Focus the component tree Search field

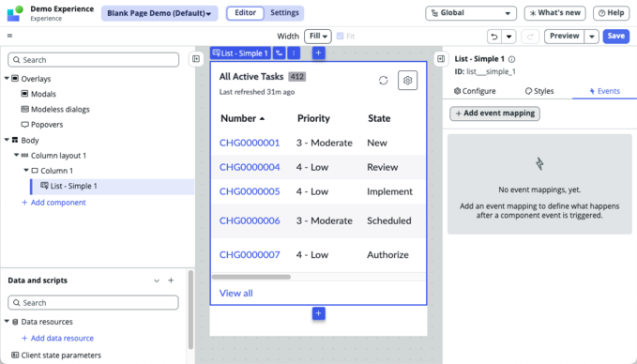tap(94, 60)
